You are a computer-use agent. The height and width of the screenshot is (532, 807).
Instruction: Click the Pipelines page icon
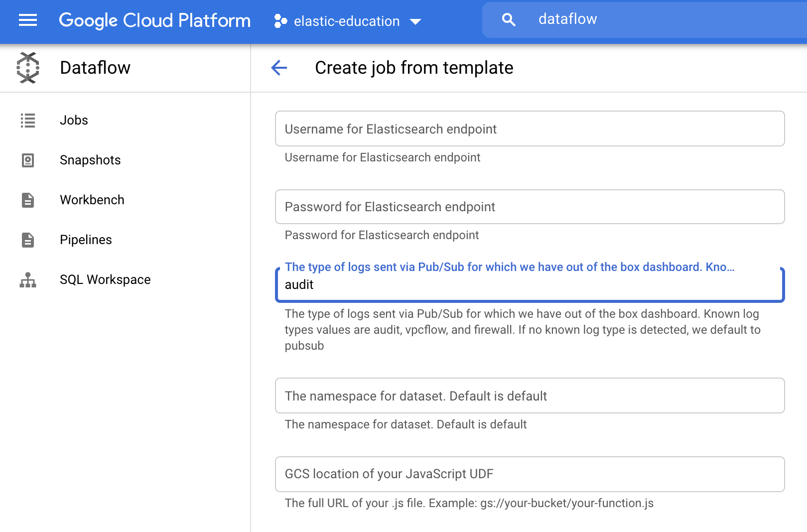coord(27,240)
